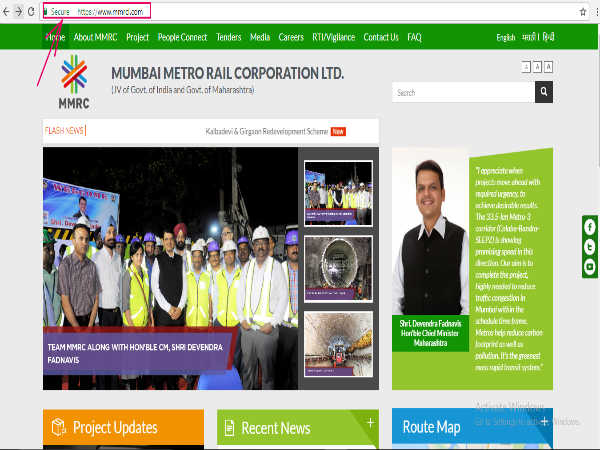Reload the page in browser
The height and width of the screenshot is (450, 600).
click(31, 11)
